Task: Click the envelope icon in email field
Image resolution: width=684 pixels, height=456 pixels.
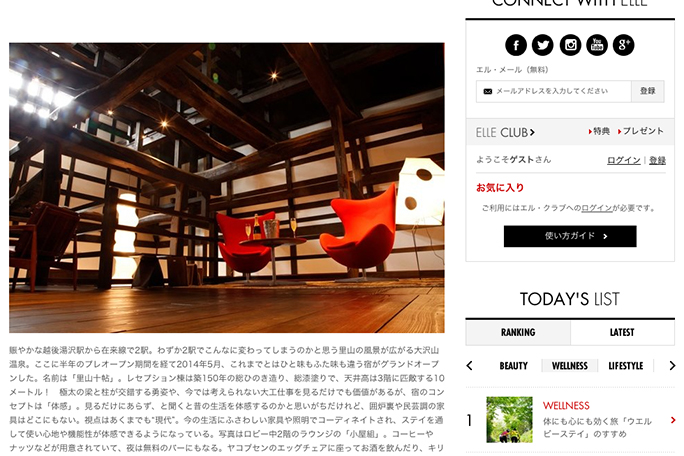Action: coord(488,91)
